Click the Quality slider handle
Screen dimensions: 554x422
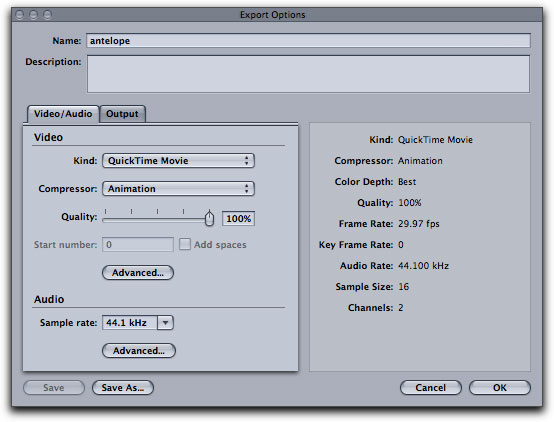tap(210, 218)
